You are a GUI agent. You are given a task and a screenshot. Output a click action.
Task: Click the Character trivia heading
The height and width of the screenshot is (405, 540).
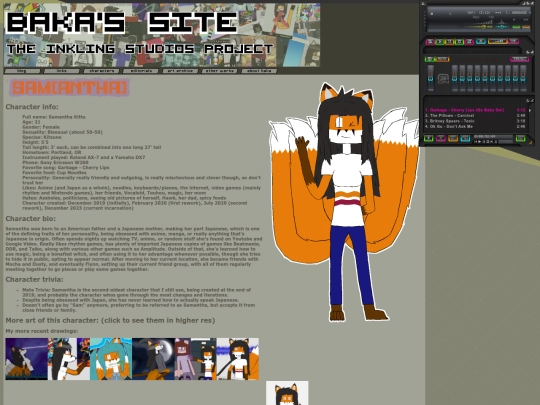pos(34,280)
